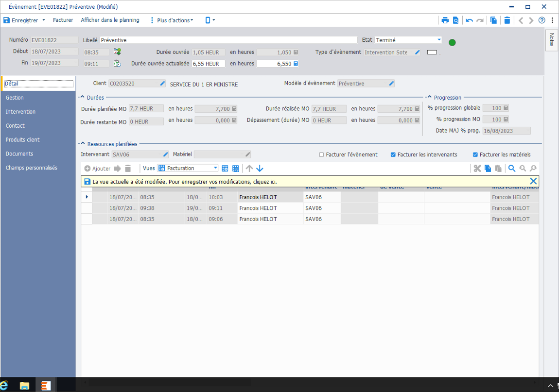This screenshot has width=559, height=392.
Task: Edit Modèle d'évènement Préventive with pencil icon
Action: tap(391, 84)
